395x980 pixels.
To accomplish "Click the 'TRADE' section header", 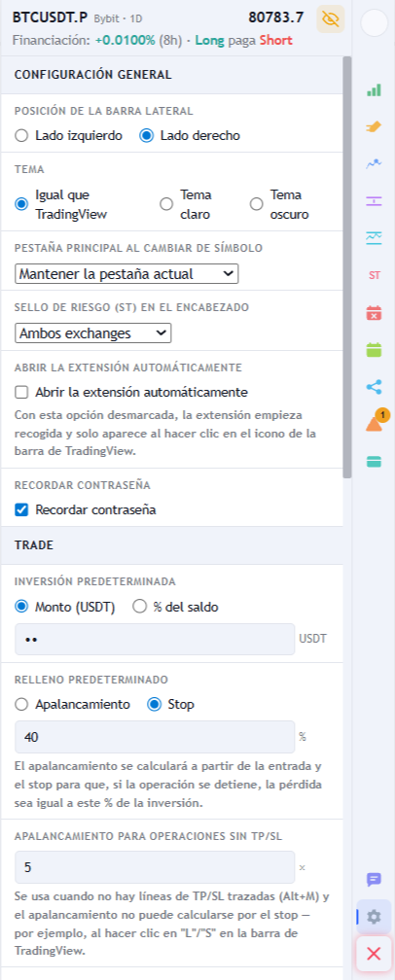I will click(34, 545).
